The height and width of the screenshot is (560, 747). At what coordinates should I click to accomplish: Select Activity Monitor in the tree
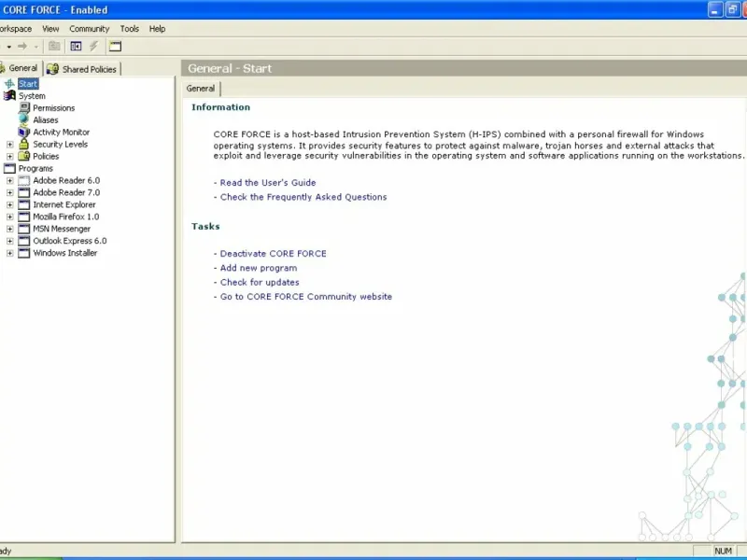(62, 132)
